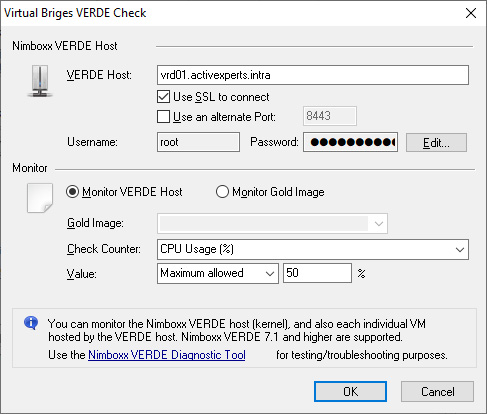Select the Monitor Gold Image radio button
The width and height of the screenshot is (487, 414).
coord(222,192)
